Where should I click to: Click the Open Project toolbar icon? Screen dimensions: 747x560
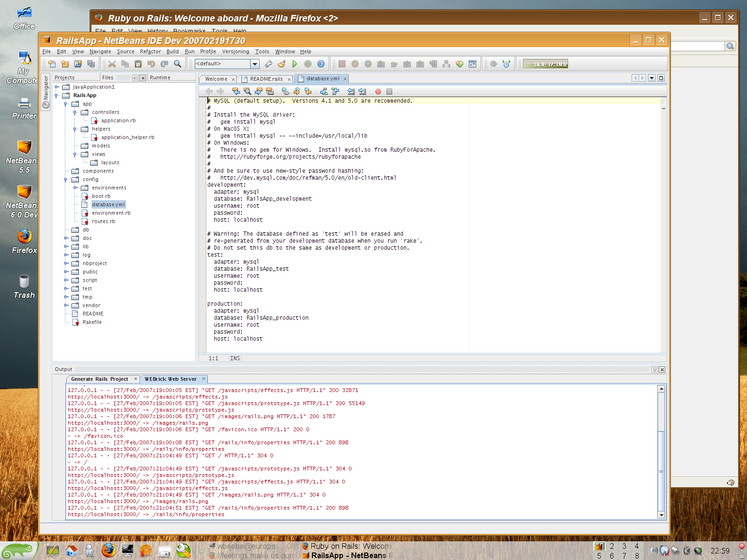pyautogui.click(x=78, y=64)
